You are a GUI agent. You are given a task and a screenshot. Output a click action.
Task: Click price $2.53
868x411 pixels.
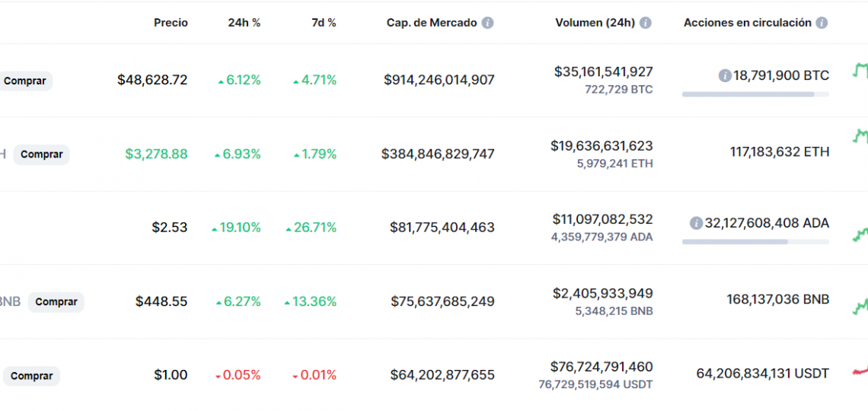coord(170,228)
